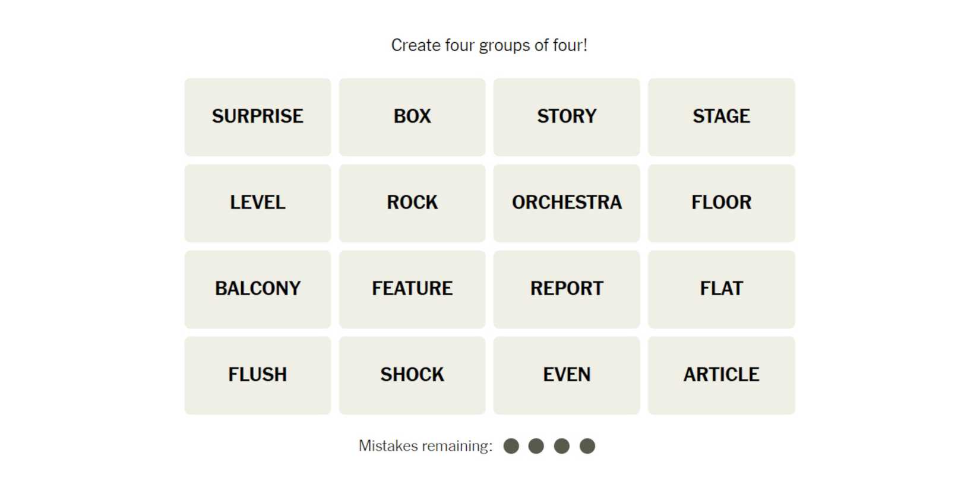980x490 pixels.
Task: Select the EVEN word tile
Action: (567, 375)
